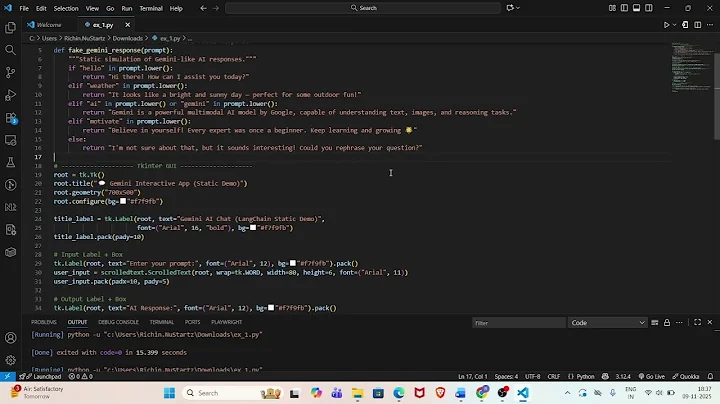Viewport: 720px width, 404px height.
Task: Expand the Richin.NuStartz breadcrumb segment
Action: (84, 38)
